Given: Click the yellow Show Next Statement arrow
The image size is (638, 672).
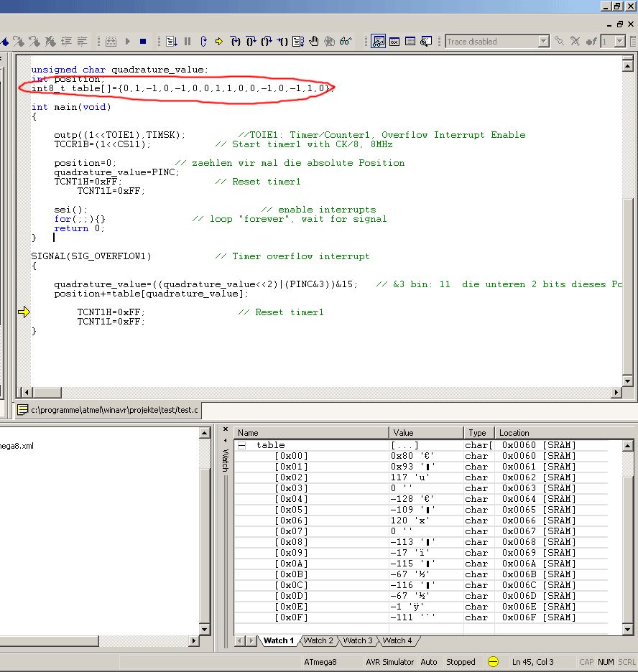Looking at the screenshot, I should (x=219, y=42).
